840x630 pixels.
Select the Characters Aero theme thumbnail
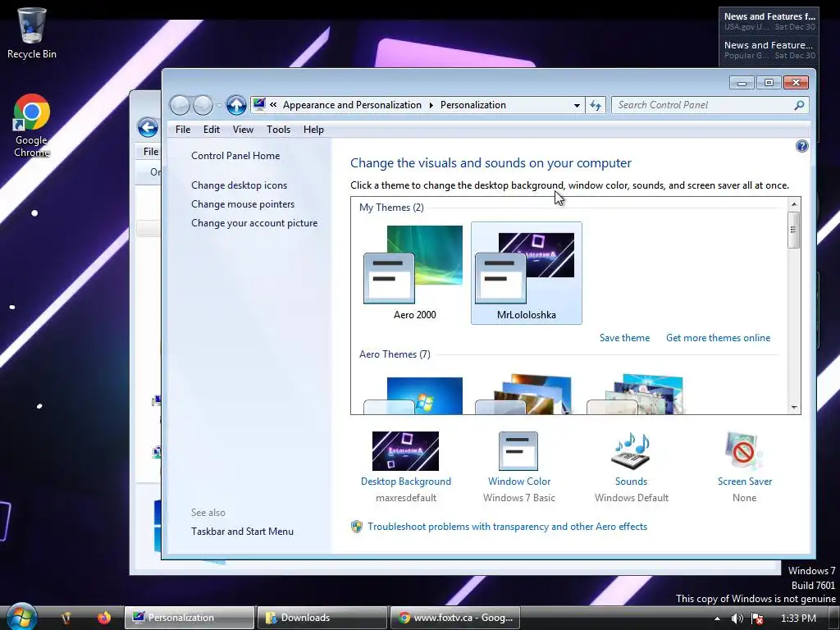[x=636, y=395]
